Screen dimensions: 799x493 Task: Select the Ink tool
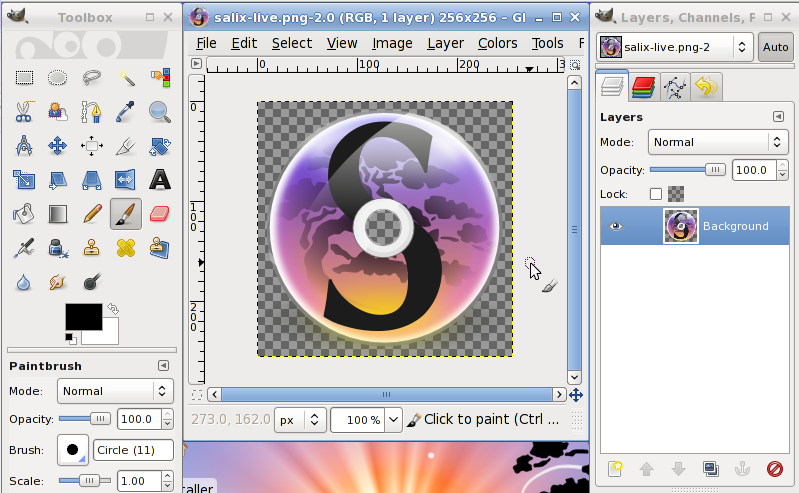click(58, 248)
